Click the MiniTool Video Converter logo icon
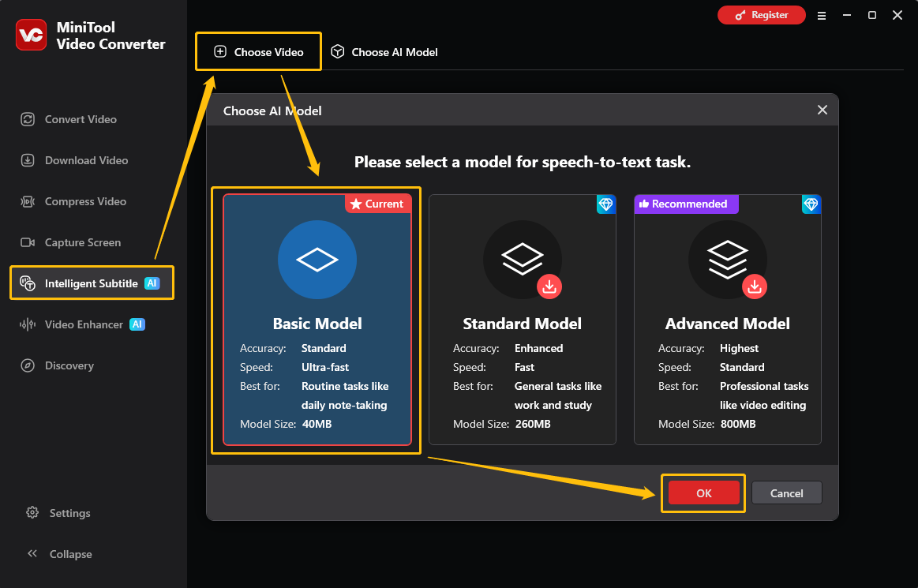 [31, 35]
